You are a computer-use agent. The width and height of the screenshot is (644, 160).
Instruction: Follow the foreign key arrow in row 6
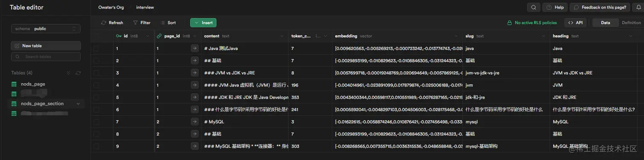pyautogui.click(x=195, y=109)
